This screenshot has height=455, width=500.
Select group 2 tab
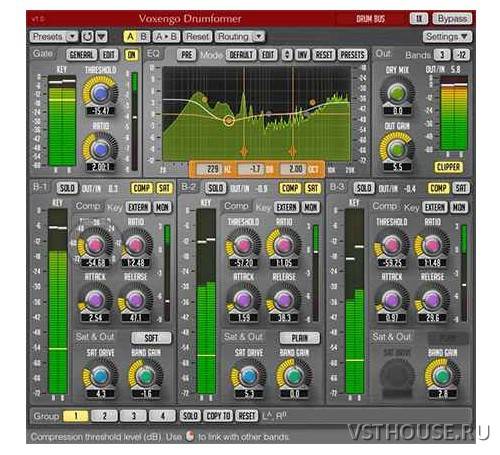pos(104,416)
